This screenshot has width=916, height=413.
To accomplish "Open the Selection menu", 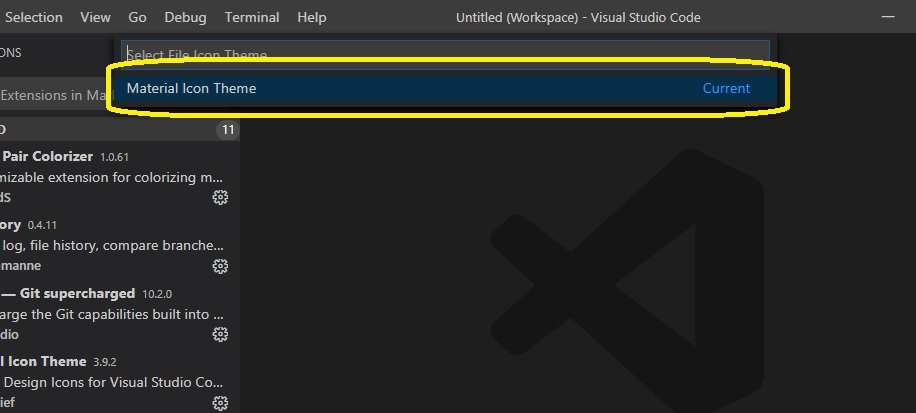I will pos(34,18).
